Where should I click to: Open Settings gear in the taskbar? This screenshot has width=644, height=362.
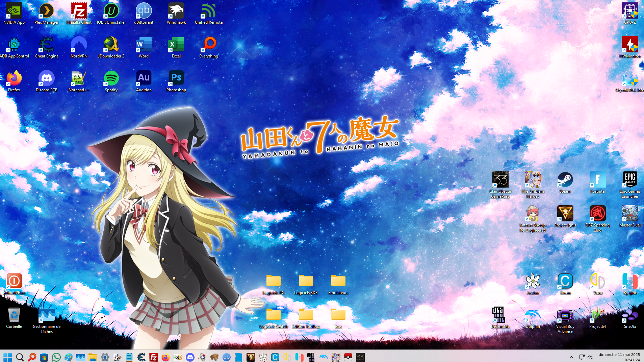pyautogui.click(x=105, y=357)
